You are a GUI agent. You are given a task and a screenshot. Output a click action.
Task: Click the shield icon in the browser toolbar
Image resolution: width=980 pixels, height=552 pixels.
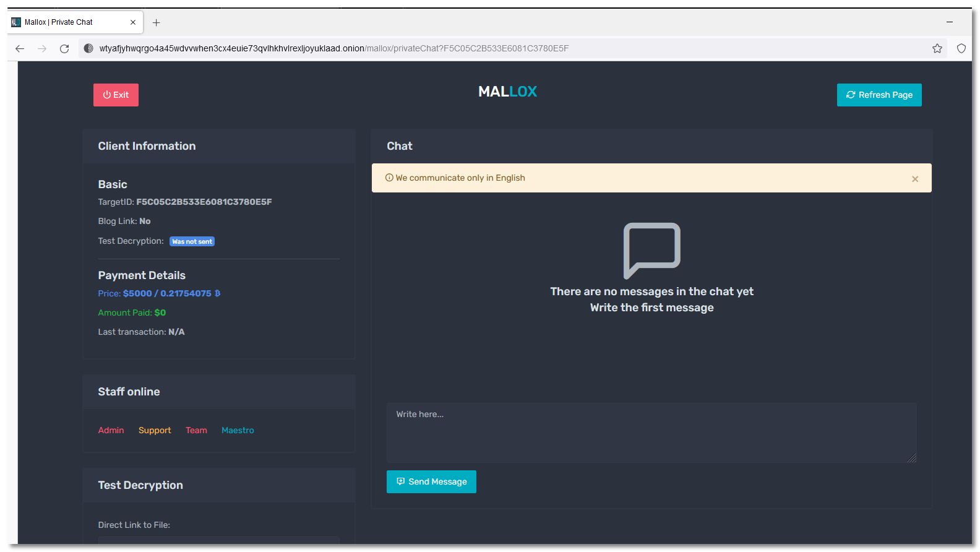point(961,48)
